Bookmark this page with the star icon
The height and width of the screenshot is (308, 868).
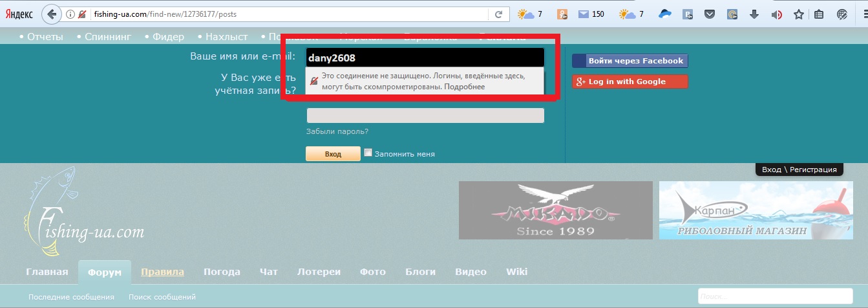pyautogui.click(x=799, y=14)
